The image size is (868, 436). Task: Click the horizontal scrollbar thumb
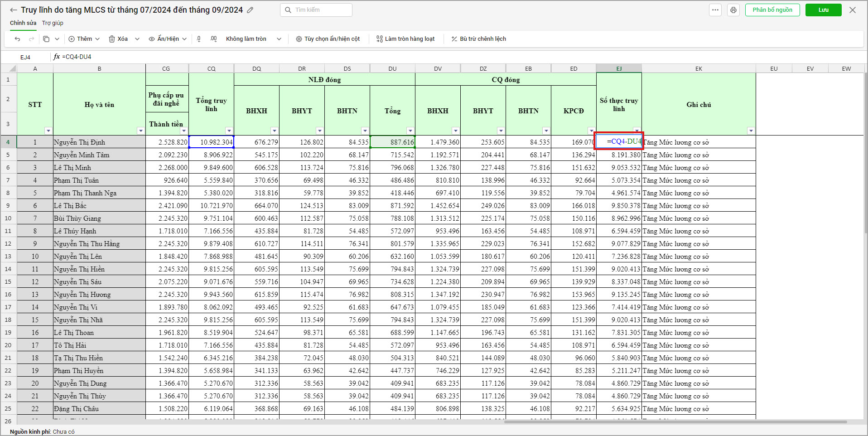coord(675,422)
